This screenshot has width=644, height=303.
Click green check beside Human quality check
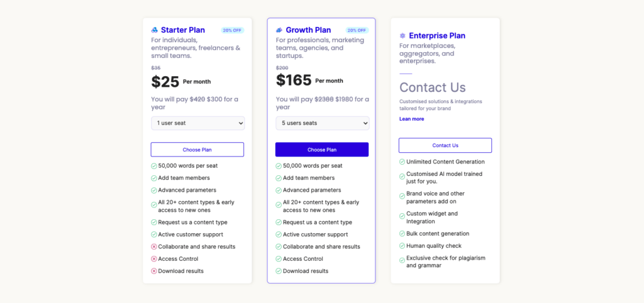point(402,246)
